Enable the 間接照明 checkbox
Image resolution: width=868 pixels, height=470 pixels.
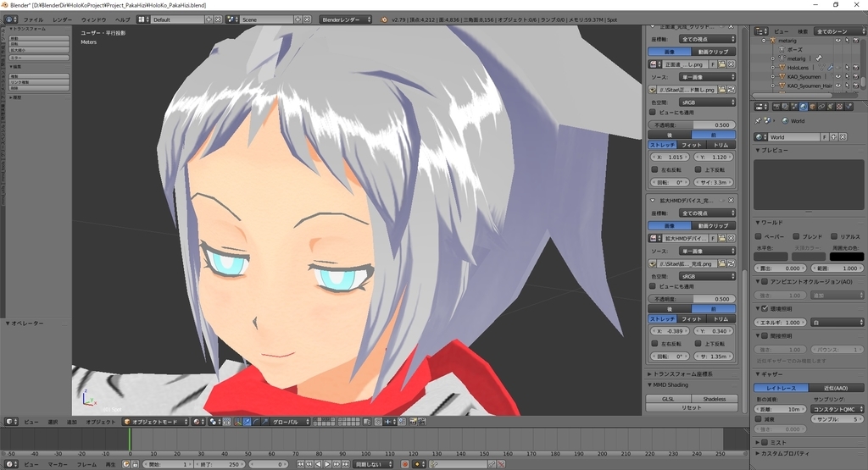coord(765,335)
